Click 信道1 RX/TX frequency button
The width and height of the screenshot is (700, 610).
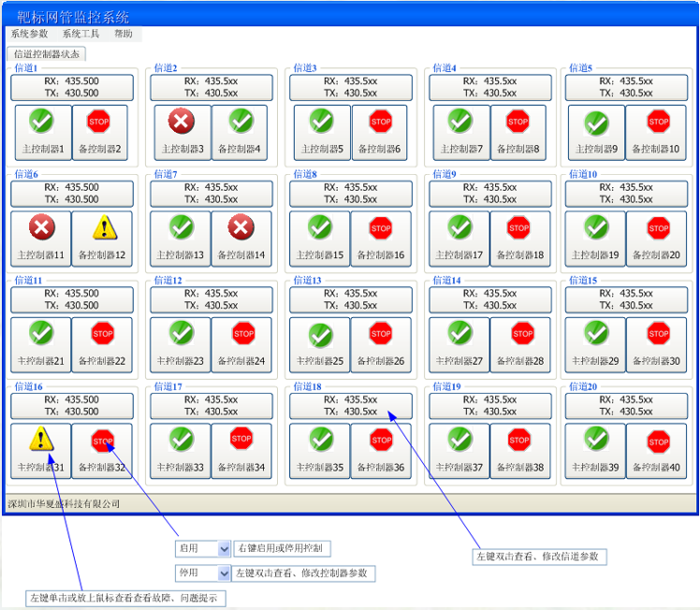(72, 87)
